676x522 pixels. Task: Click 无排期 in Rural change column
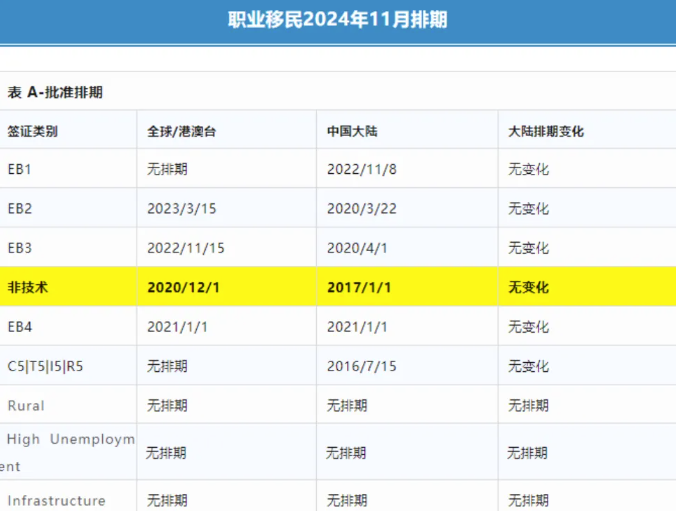[529, 405]
